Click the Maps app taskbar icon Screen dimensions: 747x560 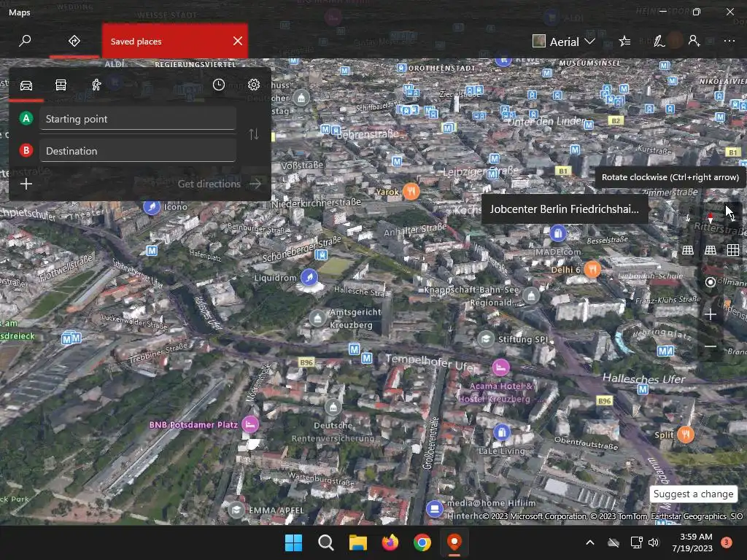pos(454,542)
